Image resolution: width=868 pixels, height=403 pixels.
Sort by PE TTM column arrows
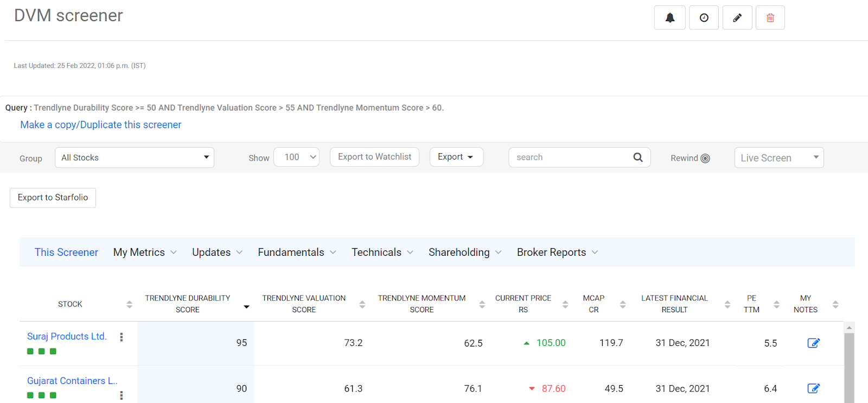pyautogui.click(x=776, y=305)
